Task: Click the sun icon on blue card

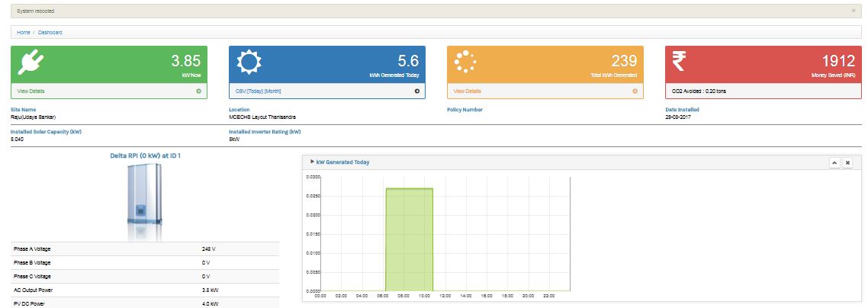Action: coord(249,62)
